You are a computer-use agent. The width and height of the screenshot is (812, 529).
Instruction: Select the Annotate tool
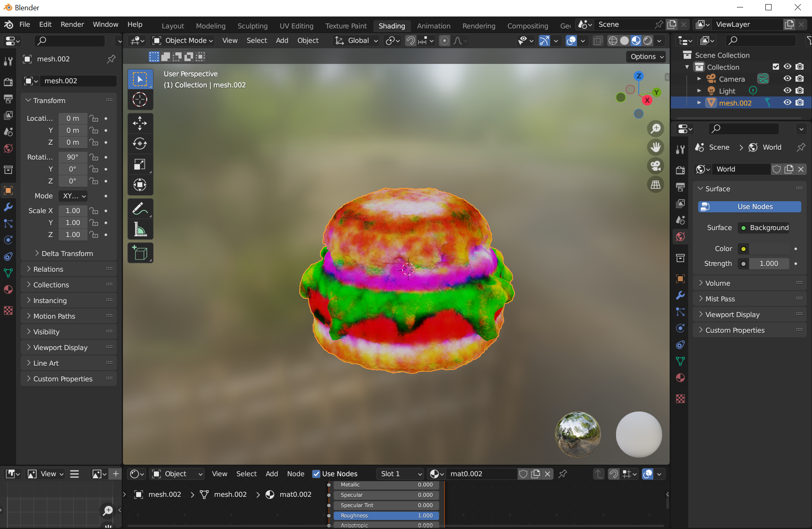[140, 209]
